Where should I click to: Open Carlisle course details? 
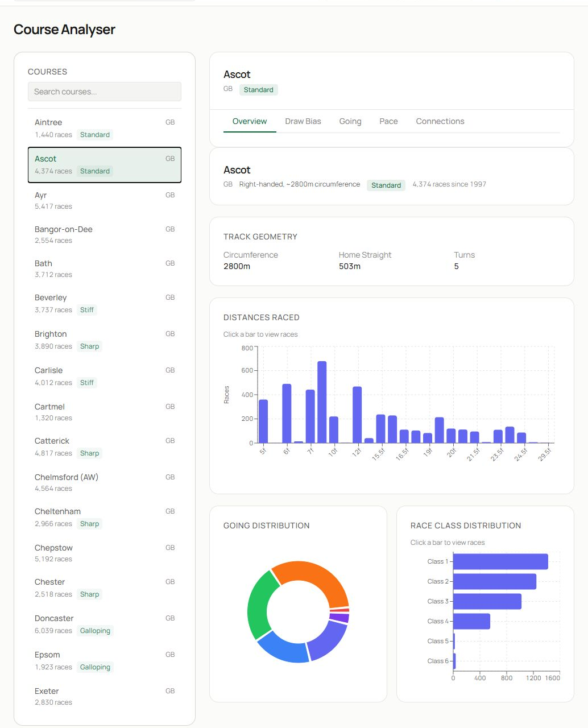click(105, 377)
